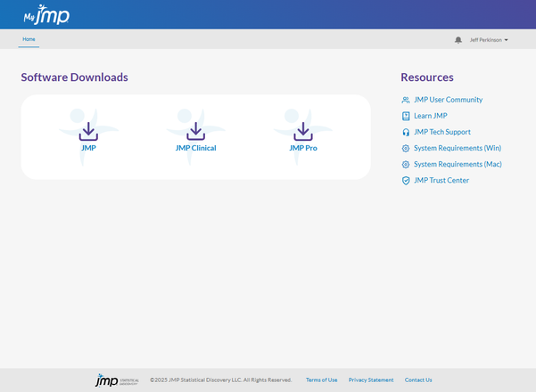
Task: Go to JMP Tech Support
Action: [442, 132]
